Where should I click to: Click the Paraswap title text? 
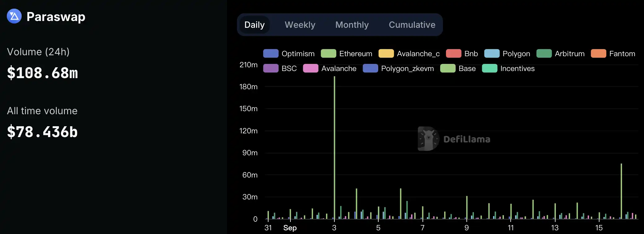pyautogui.click(x=56, y=17)
